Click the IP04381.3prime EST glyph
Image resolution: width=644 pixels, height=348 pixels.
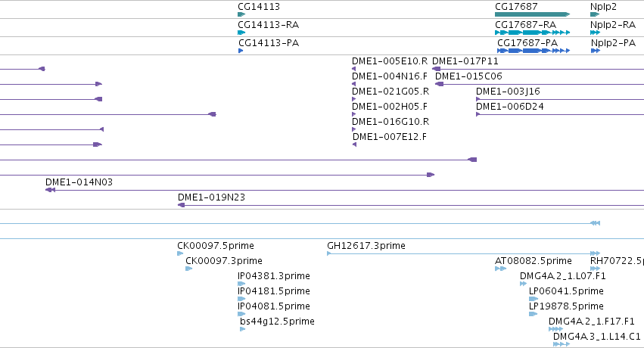[x=241, y=284]
